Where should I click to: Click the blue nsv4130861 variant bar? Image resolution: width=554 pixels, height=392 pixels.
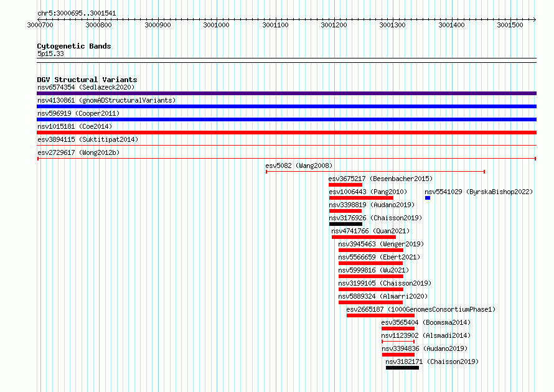point(286,106)
